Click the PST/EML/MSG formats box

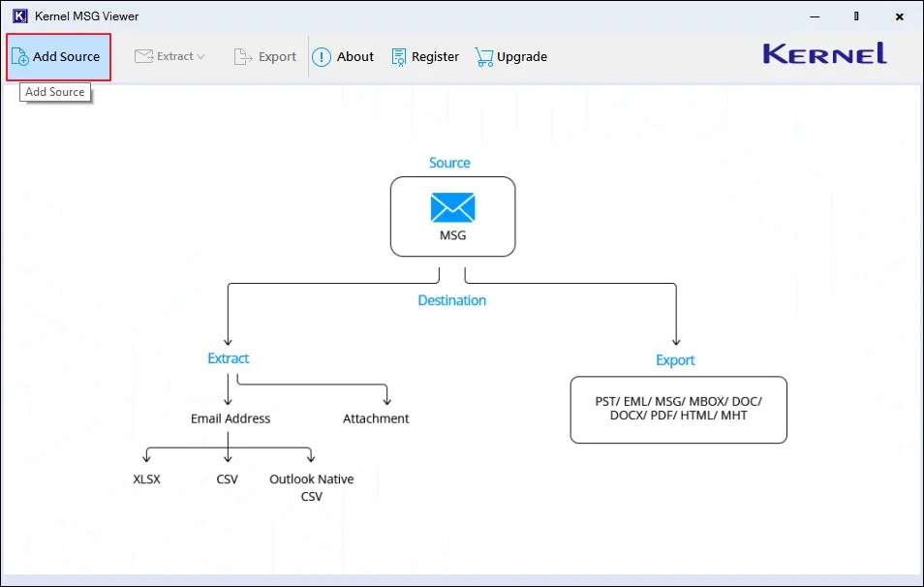678,410
